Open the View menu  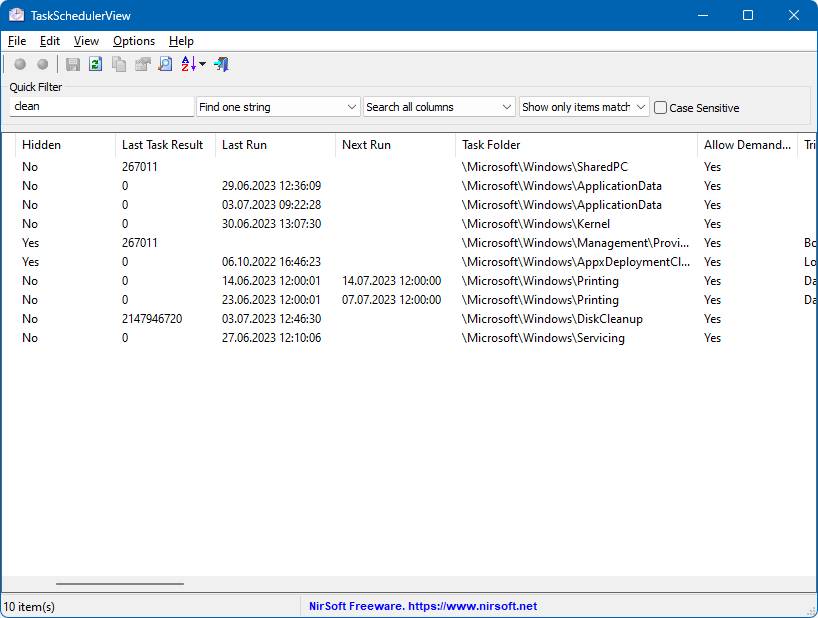[x=86, y=41]
